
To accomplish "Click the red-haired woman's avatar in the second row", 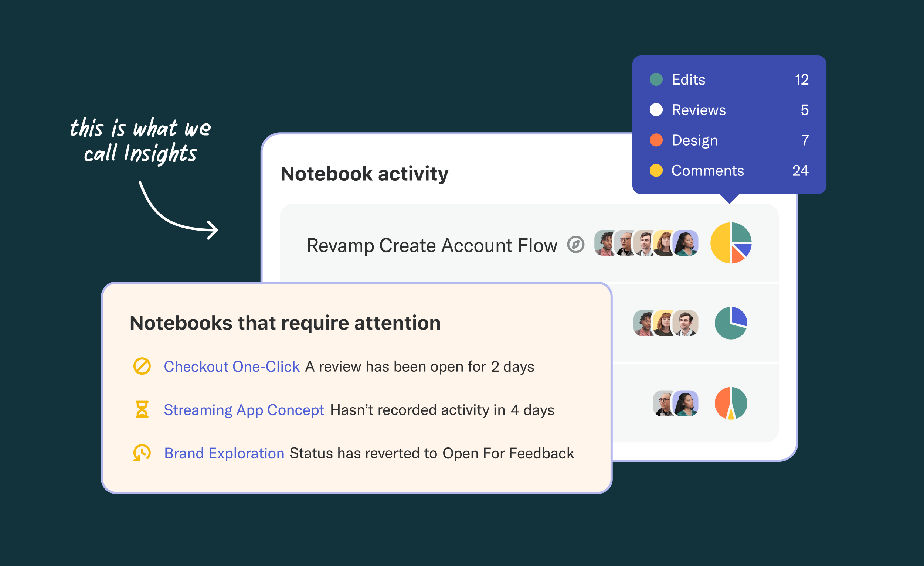I will [664, 323].
